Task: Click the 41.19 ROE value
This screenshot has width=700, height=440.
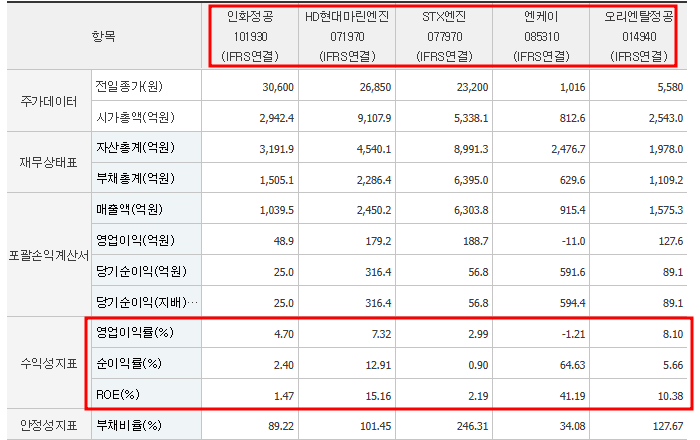Action: (572, 396)
